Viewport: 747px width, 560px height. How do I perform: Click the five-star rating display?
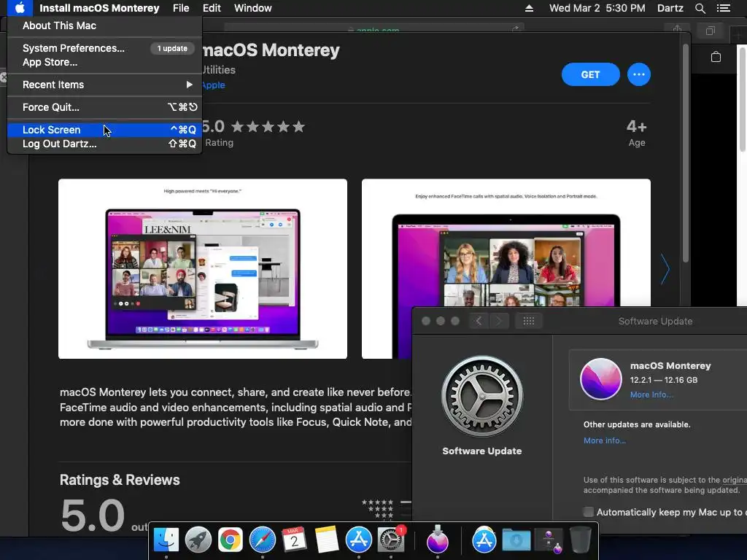click(268, 127)
